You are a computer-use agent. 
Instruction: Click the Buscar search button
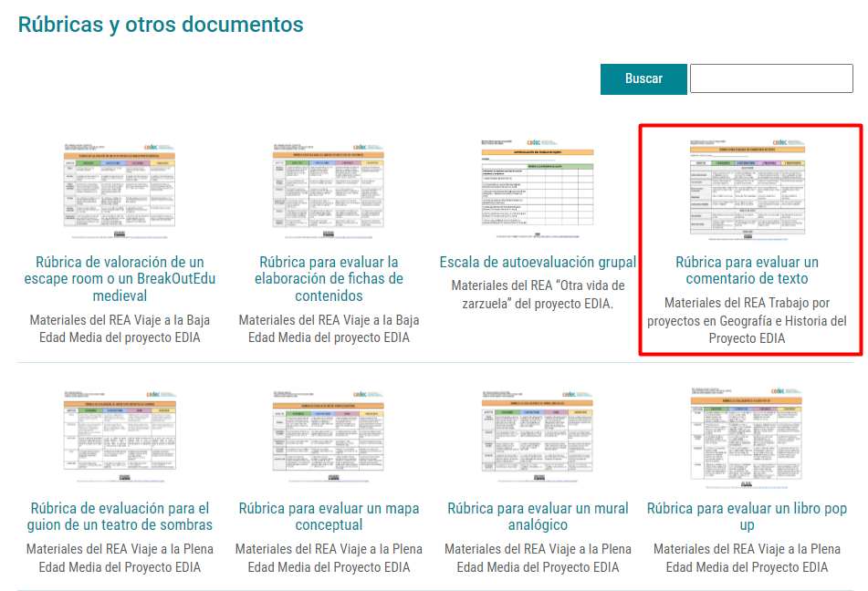pos(643,79)
